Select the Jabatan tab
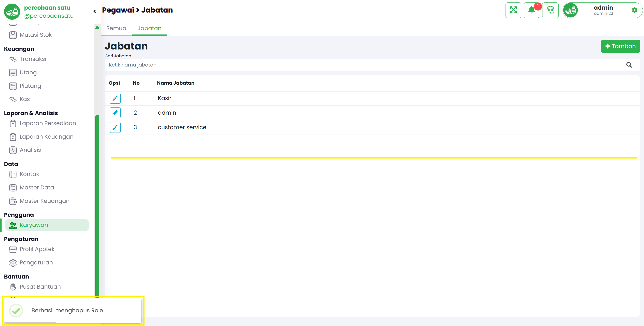This screenshot has height=326, width=644. 149,28
